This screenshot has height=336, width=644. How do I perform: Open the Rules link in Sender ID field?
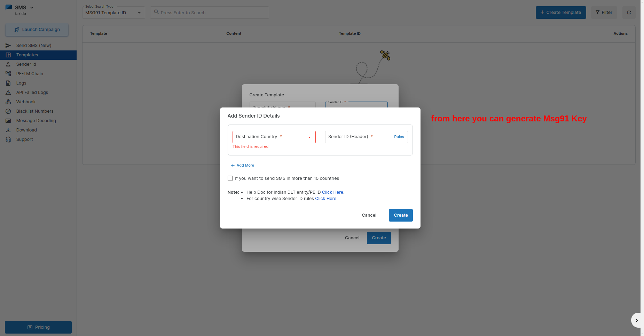coord(399,137)
